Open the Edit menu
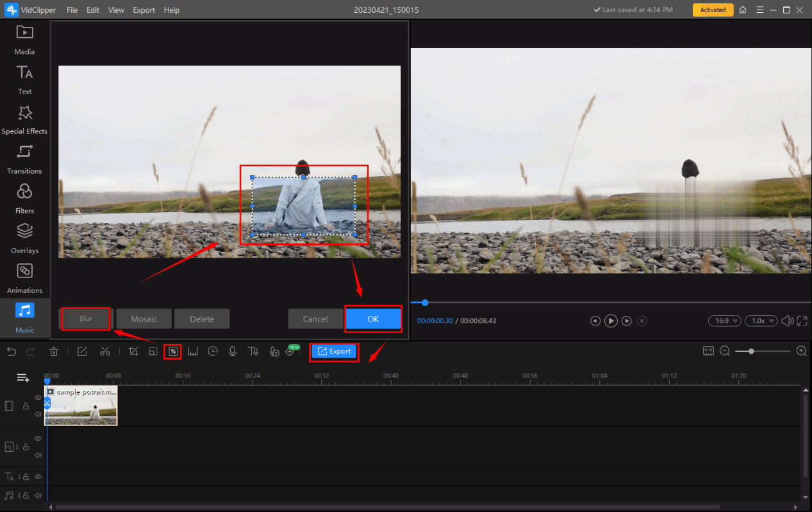 pos(93,10)
